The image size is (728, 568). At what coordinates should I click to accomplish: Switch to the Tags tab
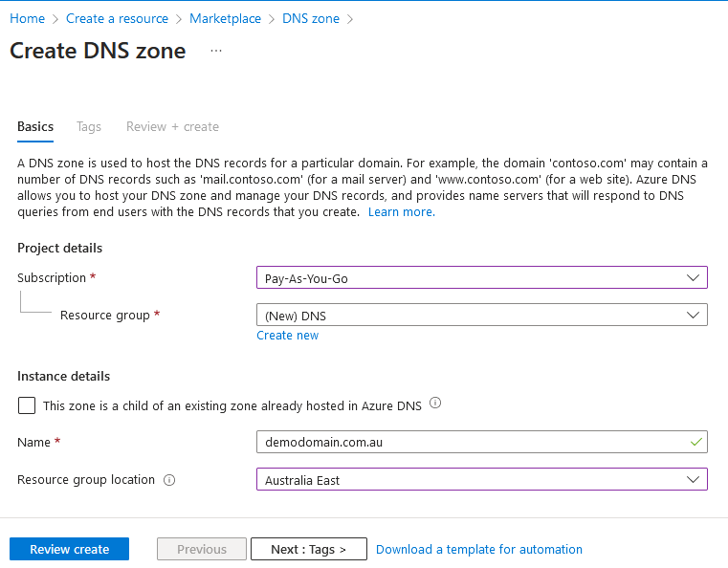[89, 126]
